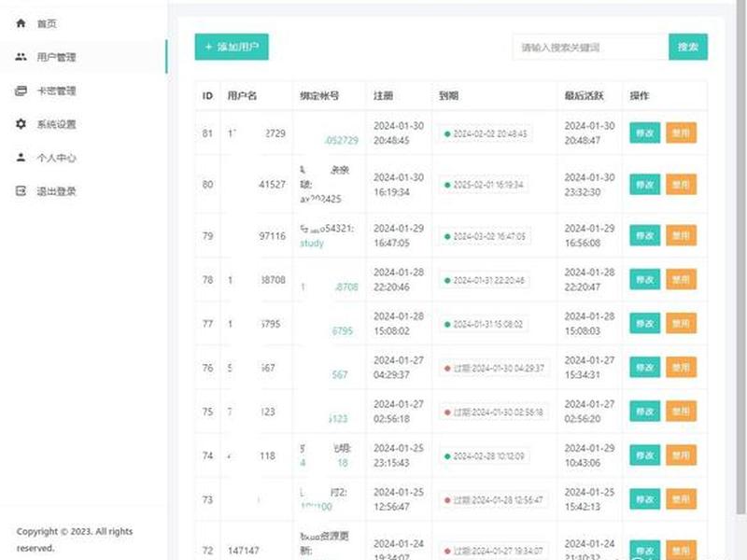Click the 卡密管理 card icon
Screen dimensions: 747x560
point(21,91)
